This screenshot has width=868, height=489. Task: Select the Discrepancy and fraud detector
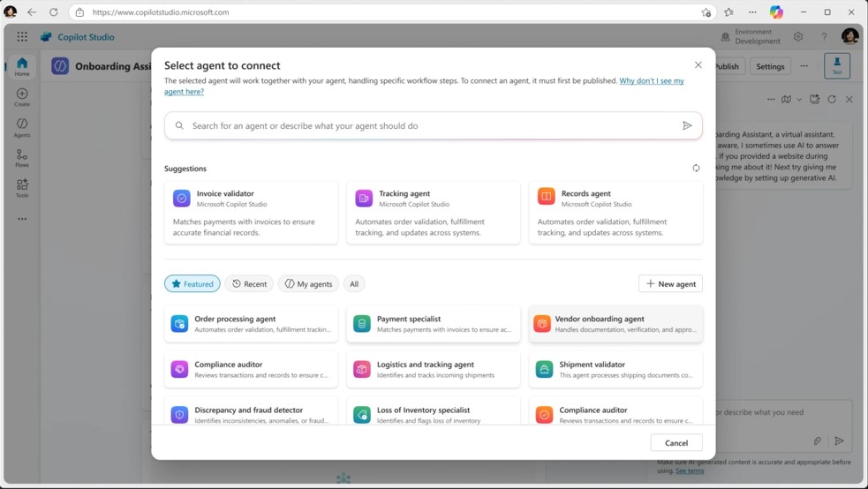(251, 412)
